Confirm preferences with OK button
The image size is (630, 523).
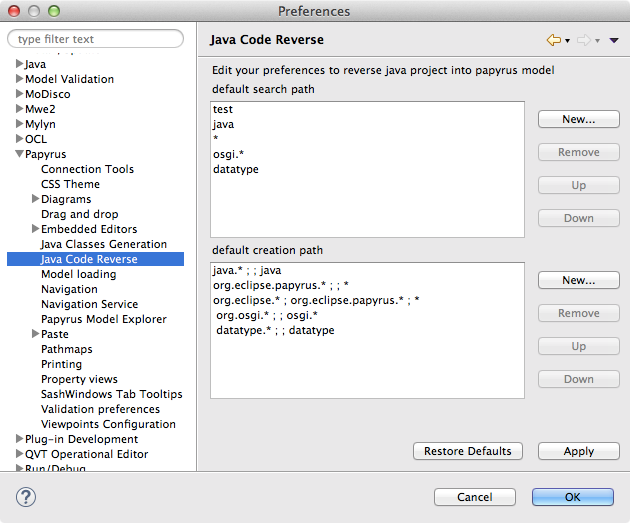coord(572,497)
